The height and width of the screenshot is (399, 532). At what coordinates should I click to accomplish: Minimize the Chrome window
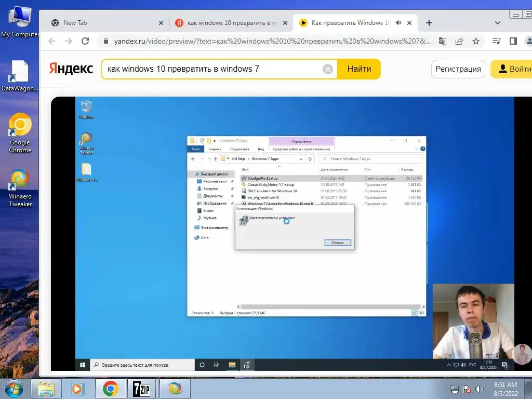coord(516,15)
